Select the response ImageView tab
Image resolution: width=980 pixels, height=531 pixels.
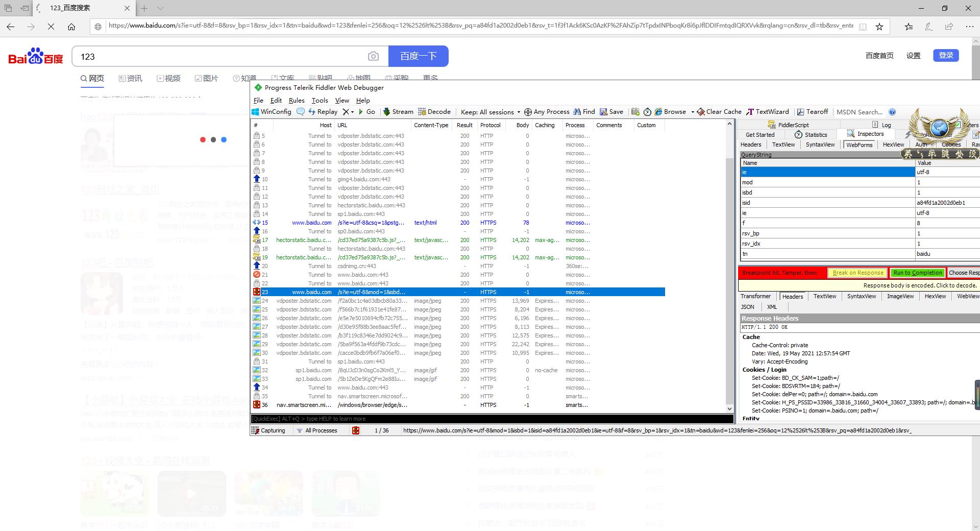(x=900, y=296)
